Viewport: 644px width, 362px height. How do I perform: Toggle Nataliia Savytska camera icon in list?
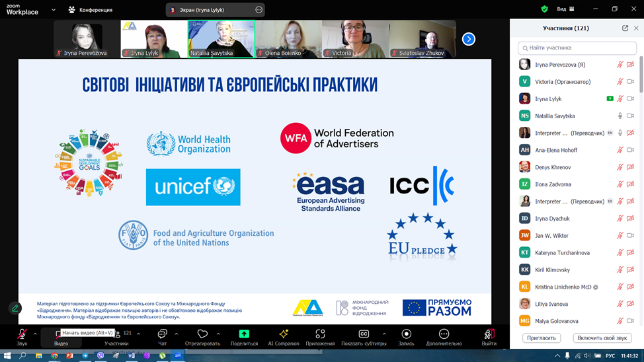pos(631,116)
